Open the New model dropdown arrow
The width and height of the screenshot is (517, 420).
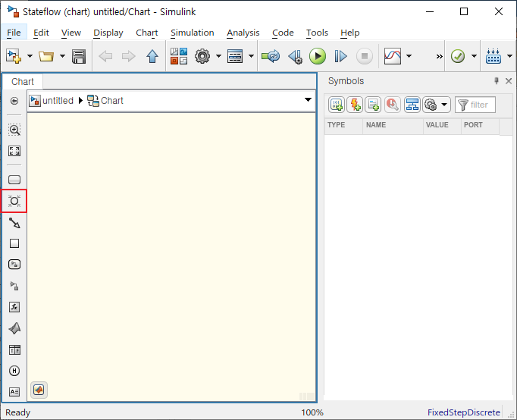(x=30, y=56)
